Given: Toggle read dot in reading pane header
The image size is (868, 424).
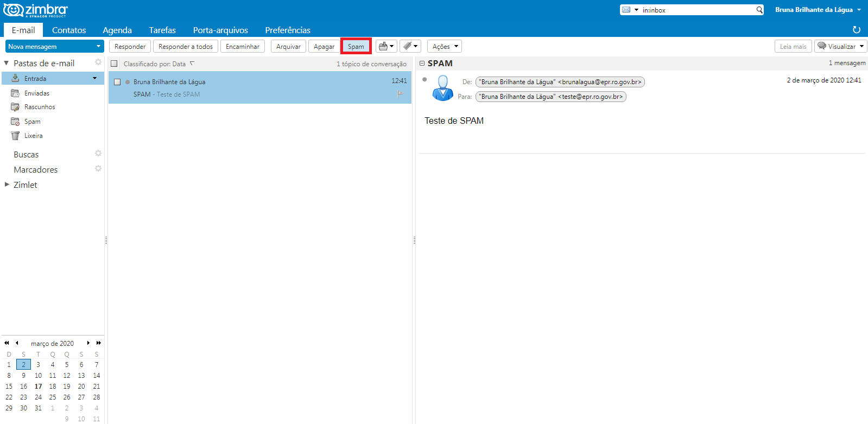Looking at the screenshot, I should 425,79.
